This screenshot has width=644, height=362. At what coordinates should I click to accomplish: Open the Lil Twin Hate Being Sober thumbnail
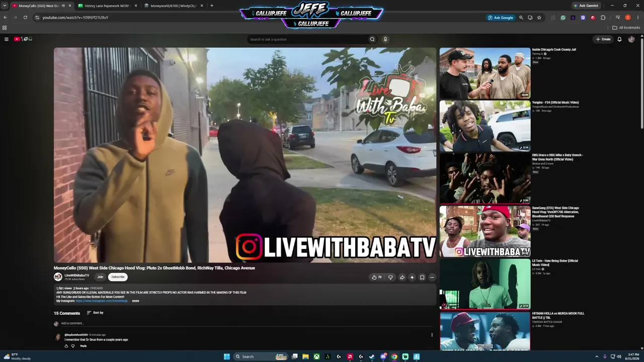(485, 284)
